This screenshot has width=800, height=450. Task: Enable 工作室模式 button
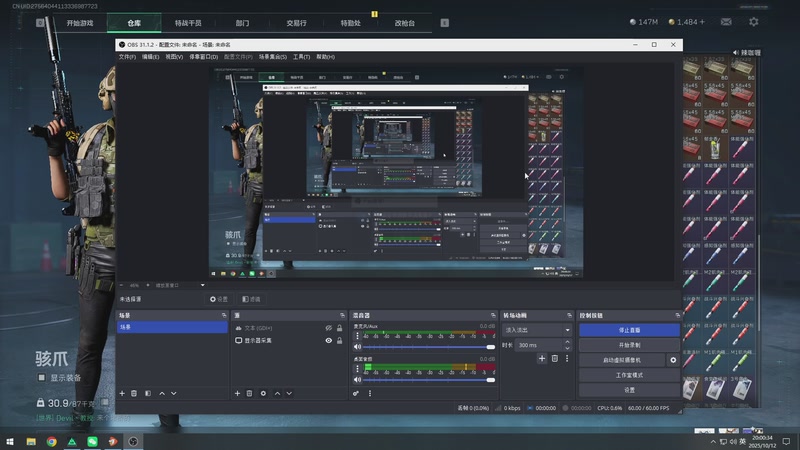click(x=629, y=375)
